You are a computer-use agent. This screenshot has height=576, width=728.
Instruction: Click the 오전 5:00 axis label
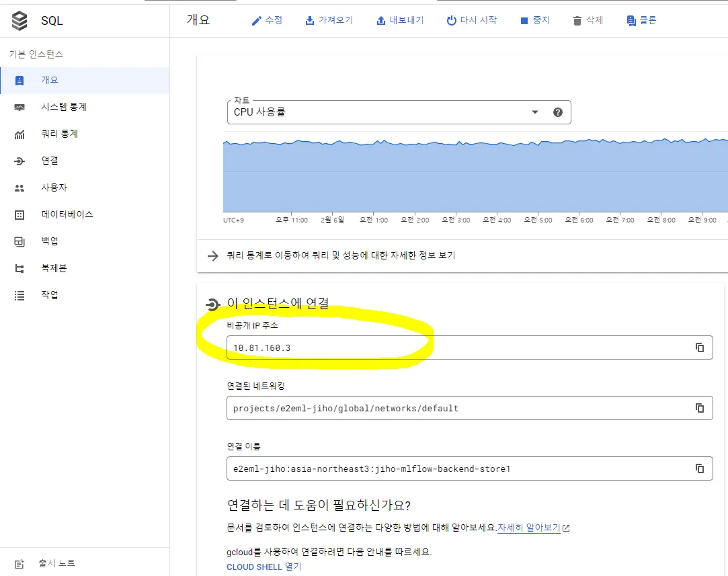click(538, 220)
